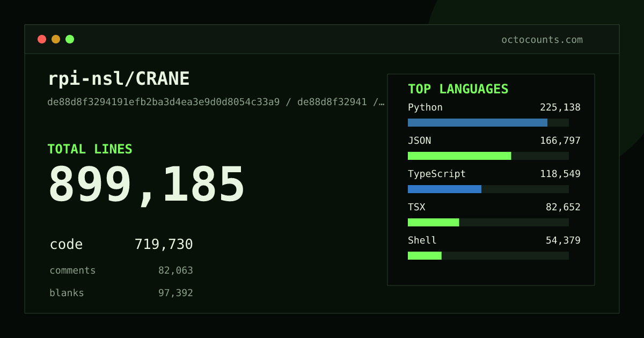The width and height of the screenshot is (644, 338).
Task: Select the Python count 225,138
Action: (560, 107)
